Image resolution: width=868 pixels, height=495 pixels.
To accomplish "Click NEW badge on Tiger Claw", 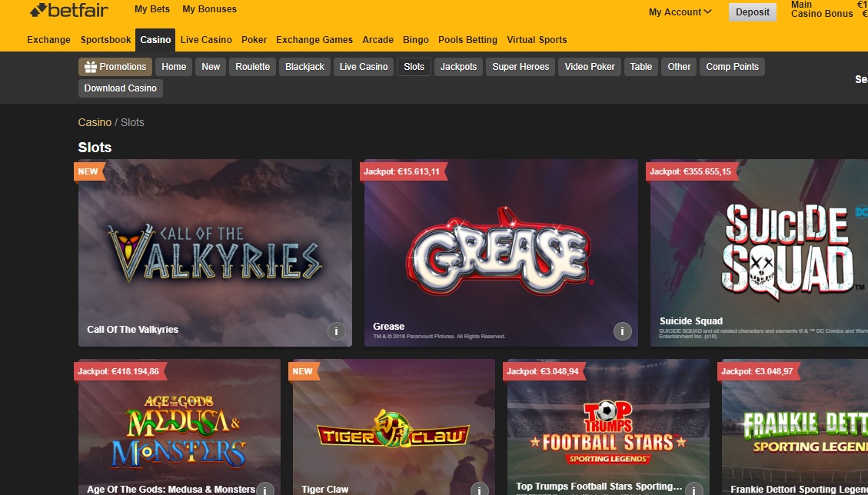I will point(304,371).
